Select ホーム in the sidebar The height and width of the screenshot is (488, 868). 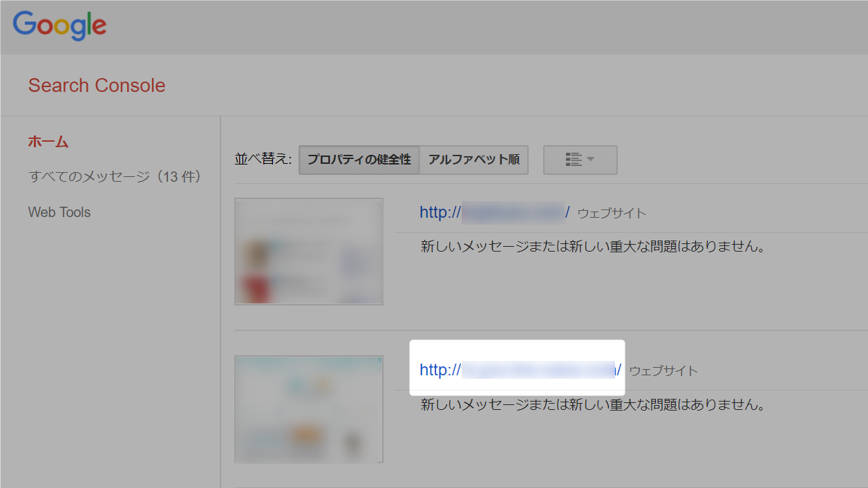coord(48,142)
